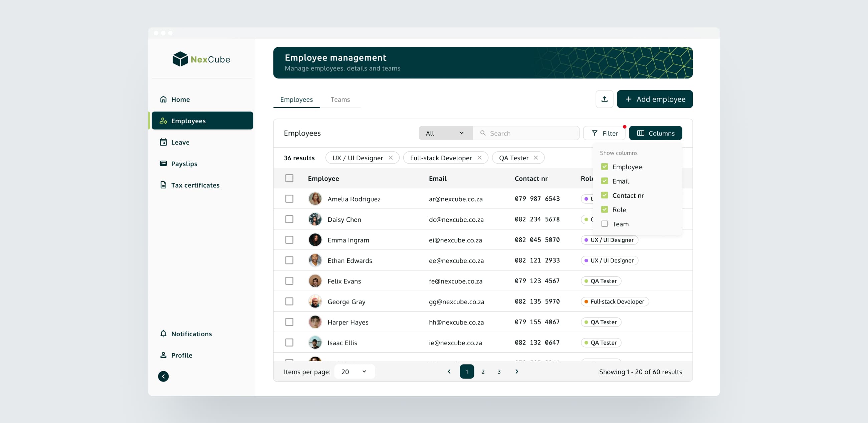Image resolution: width=868 pixels, height=423 pixels.
Task: Collapse sidebar with the chevron button
Action: [164, 376]
